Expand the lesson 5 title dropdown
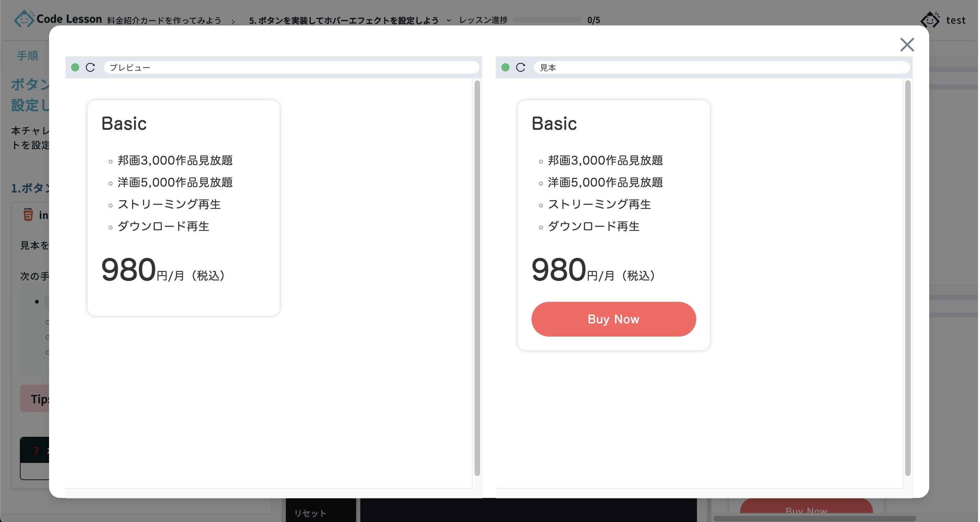The image size is (980, 522). pos(448,21)
